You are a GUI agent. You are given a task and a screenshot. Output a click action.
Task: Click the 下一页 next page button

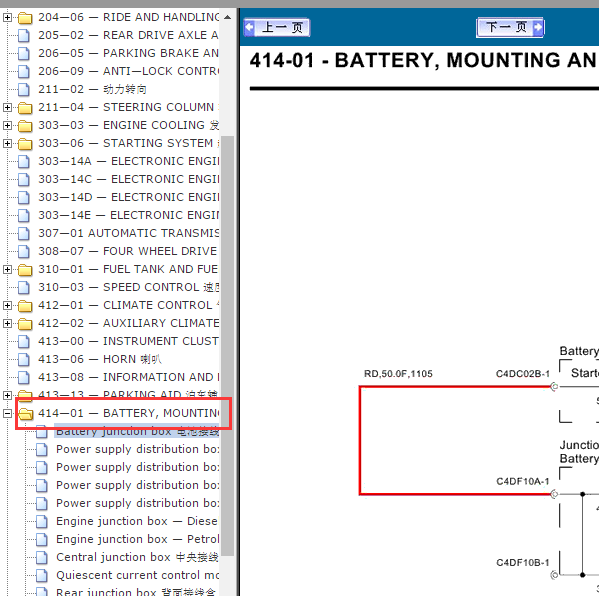[x=510, y=28]
